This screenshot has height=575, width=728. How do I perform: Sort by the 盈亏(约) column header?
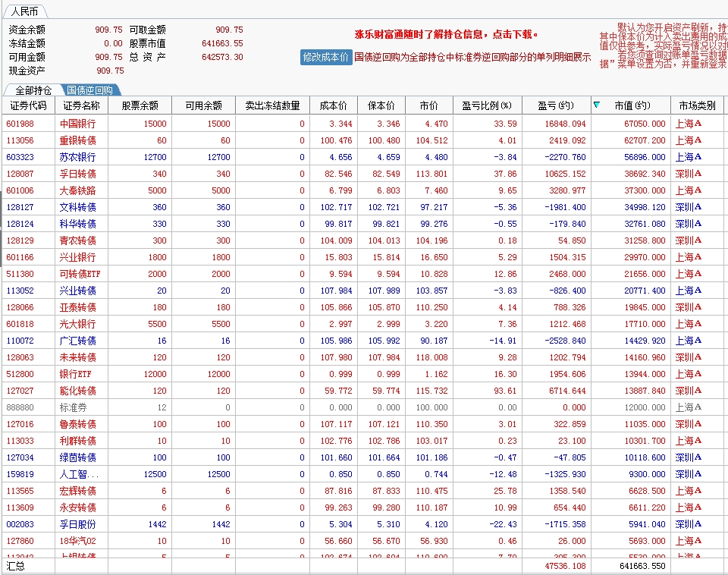(556, 105)
